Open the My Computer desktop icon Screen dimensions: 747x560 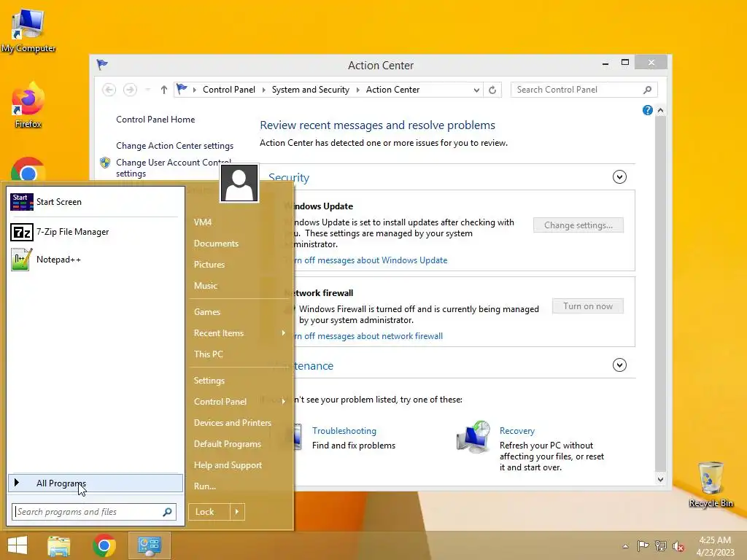click(28, 30)
